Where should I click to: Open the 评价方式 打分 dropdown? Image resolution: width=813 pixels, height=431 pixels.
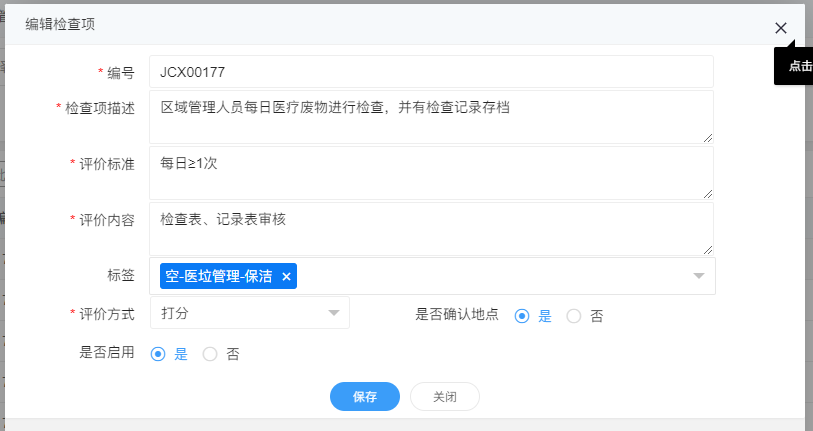(x=250, y=313)
